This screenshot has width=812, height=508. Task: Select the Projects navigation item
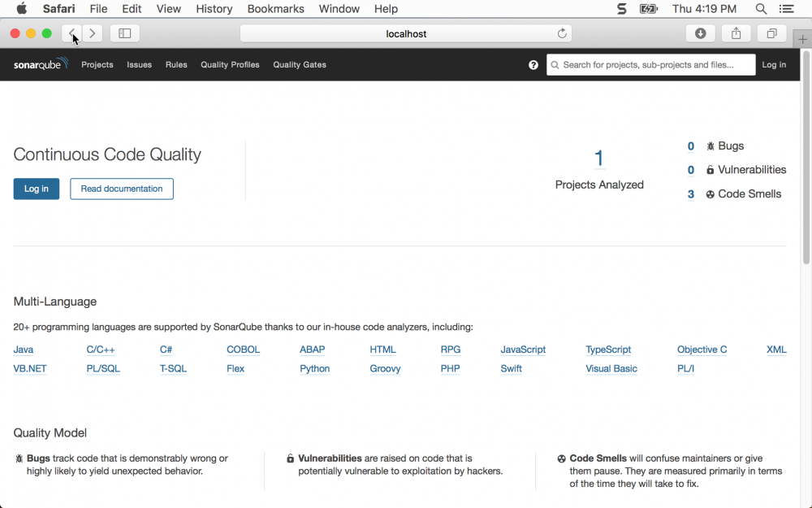97,64
